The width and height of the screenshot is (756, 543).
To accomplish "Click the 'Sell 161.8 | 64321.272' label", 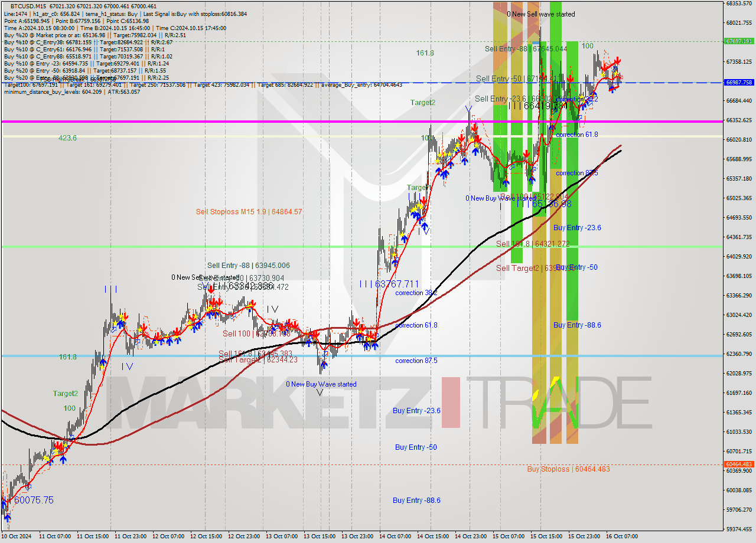I will click(533, 243).
